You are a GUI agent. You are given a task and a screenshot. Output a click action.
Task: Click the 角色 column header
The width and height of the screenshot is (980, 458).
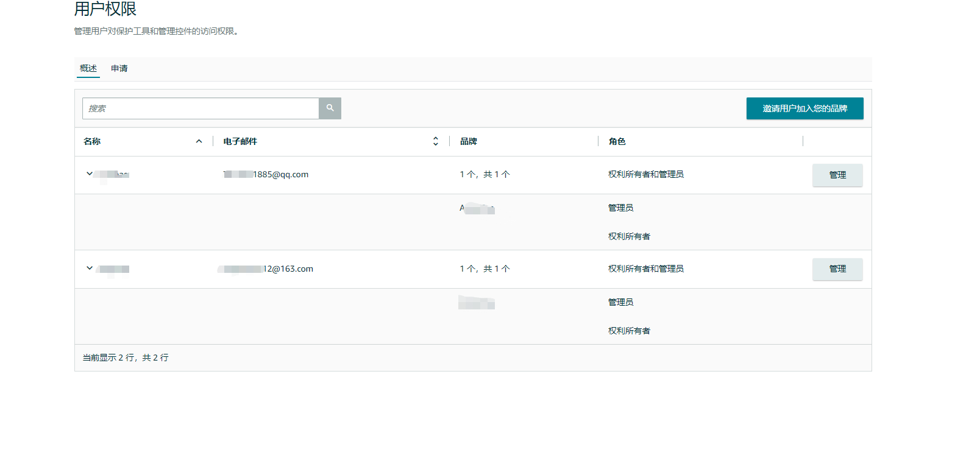click(617, 141)
